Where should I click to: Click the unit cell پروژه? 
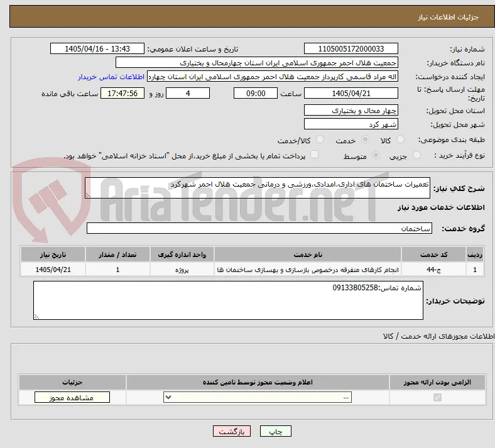click(x=182, y=270)
